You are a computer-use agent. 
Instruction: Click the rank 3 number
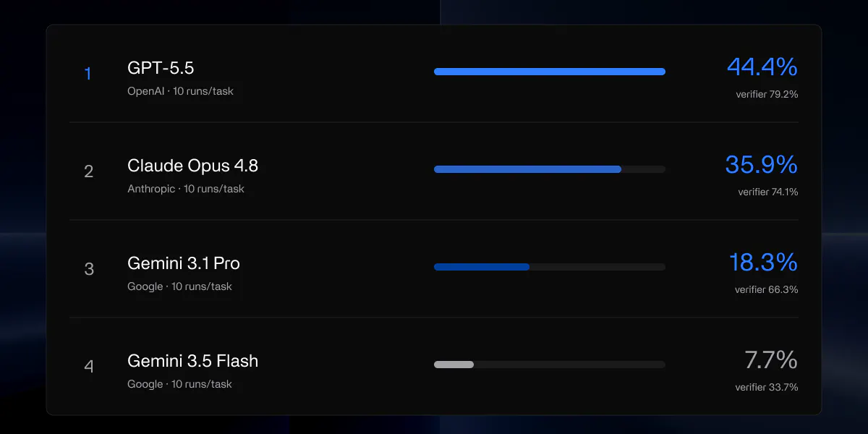point(89,269)
